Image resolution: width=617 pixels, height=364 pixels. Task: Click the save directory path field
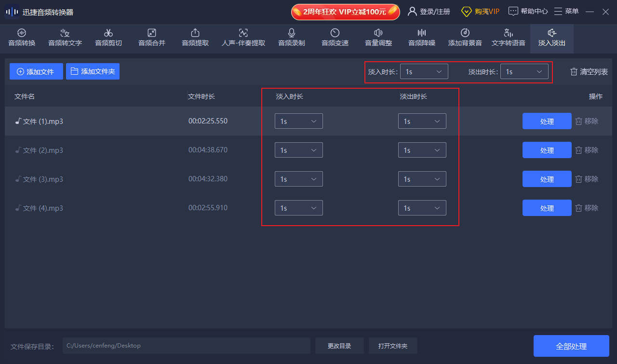[x=187, y=346]
